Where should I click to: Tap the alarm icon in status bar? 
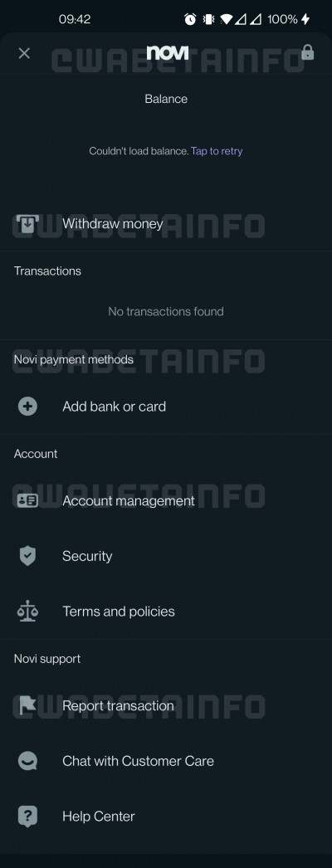point(190,19)
